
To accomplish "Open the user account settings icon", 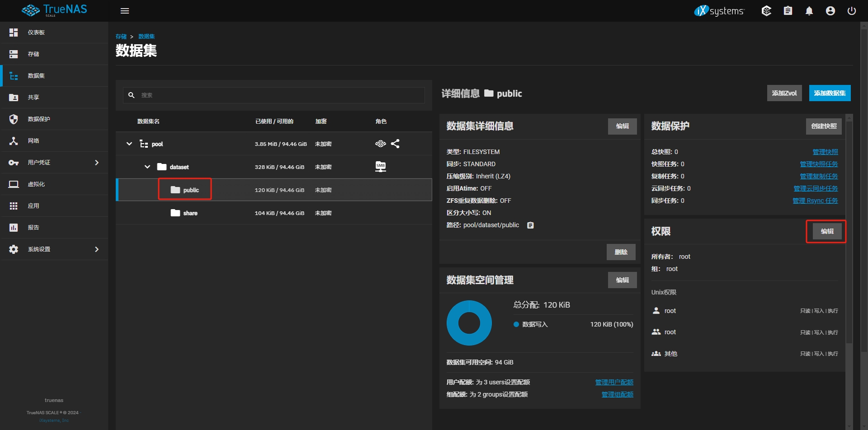I will (830, 11).
